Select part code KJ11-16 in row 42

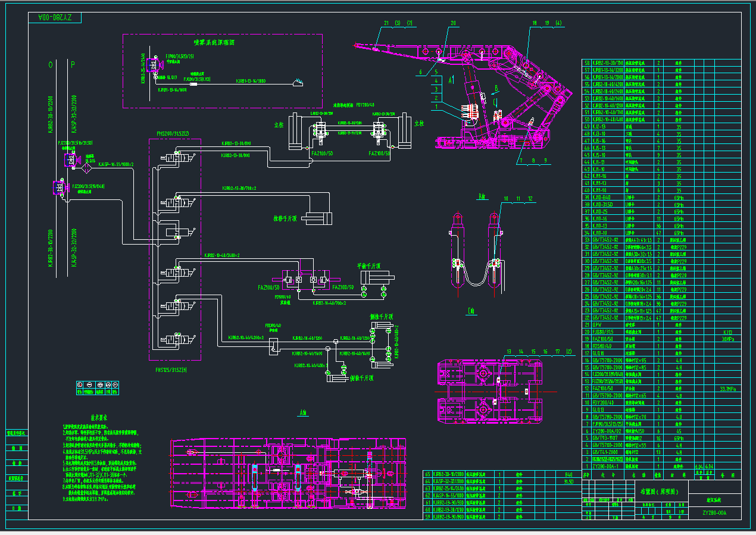(599, 176)
